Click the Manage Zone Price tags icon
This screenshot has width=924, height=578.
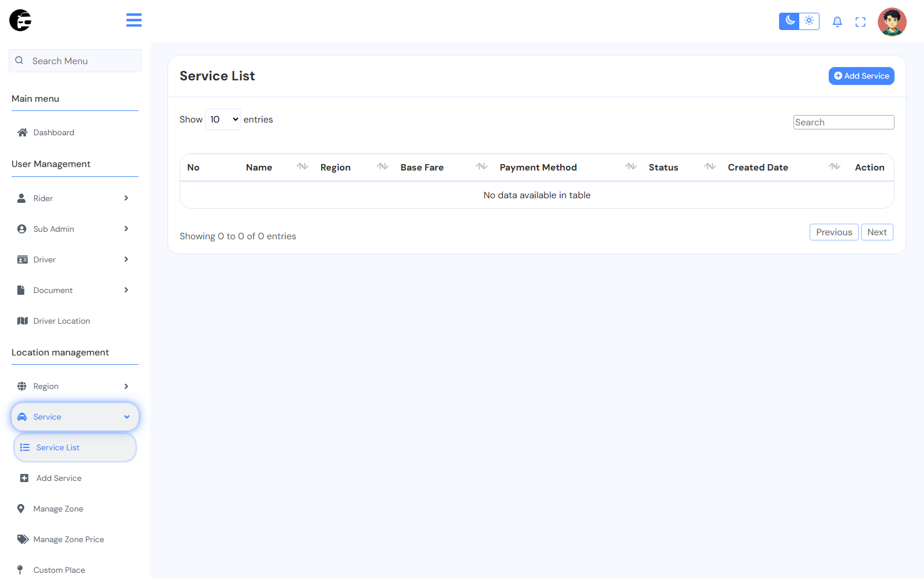[23, 539]
